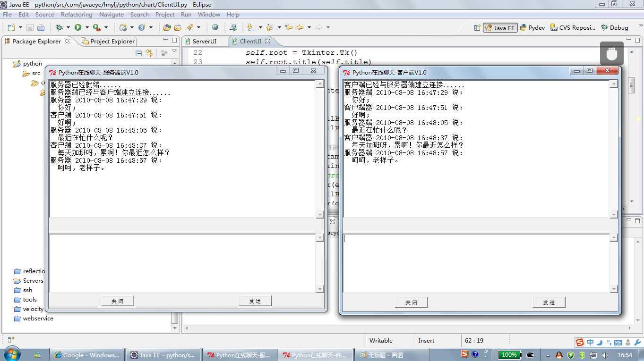Click the Sogou S logo icon
This screenshot has height=361, width=644.
pyautogui.click(x=580, y=342)
